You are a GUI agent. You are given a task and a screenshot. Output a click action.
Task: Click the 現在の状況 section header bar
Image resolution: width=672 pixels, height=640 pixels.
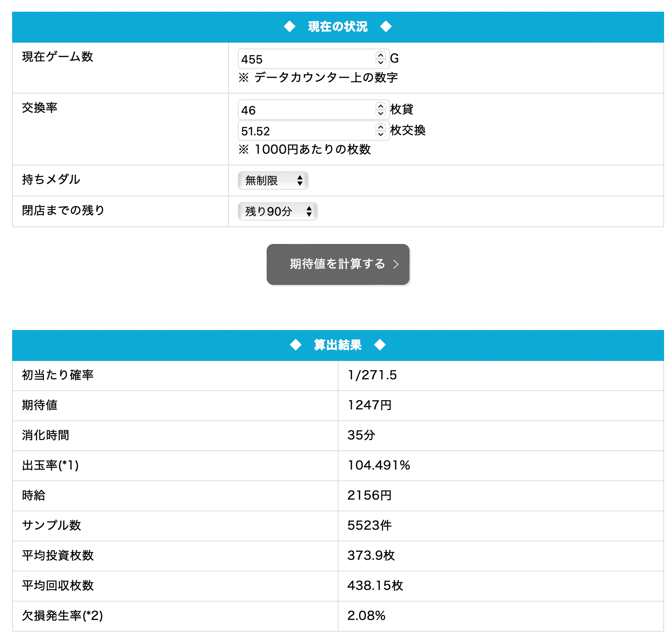tap(336, 27)
